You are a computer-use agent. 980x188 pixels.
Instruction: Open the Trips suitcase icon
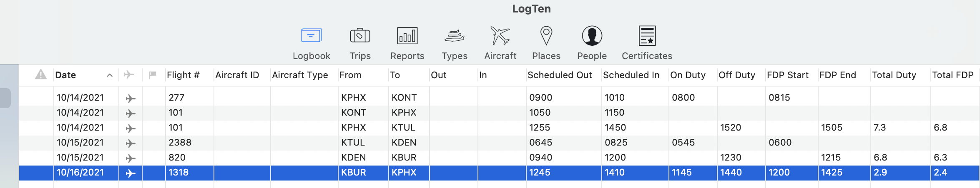[360, 36]
